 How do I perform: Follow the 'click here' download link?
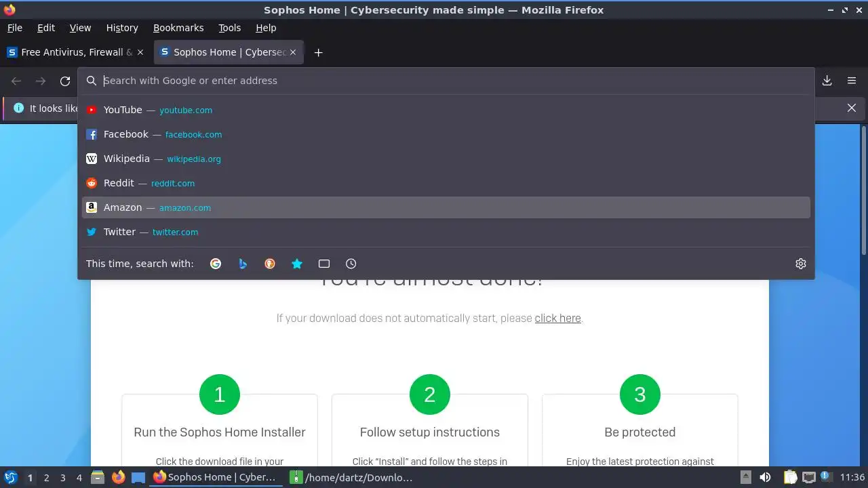(557, 318)
